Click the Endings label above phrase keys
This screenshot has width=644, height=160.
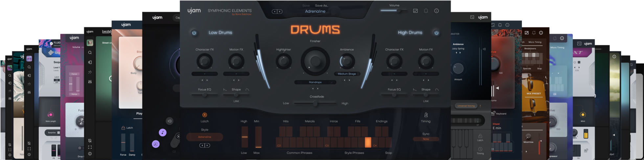pyautogui.click(x=381, y=121)
